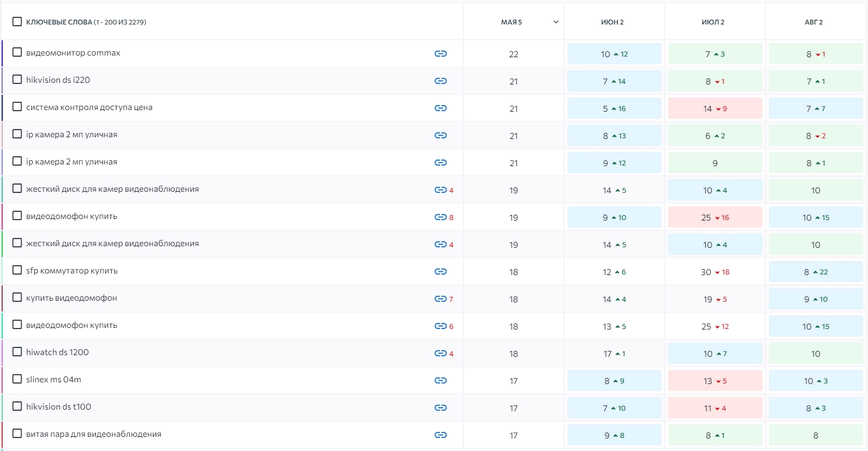Open link icon for видеомонитор commax
Image resolution: width=868 pixels, height=451 pixels.
coord(441,53)
